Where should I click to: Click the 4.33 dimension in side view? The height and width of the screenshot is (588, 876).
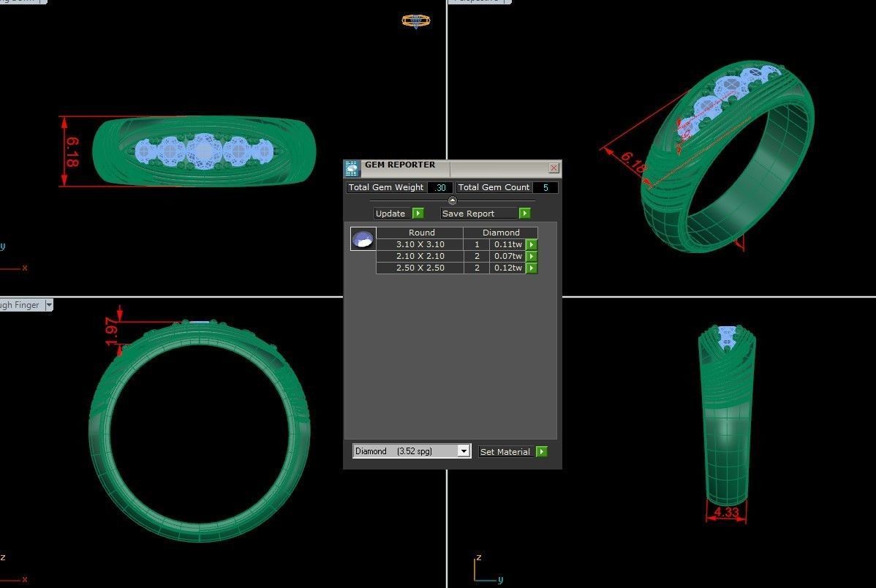click(726, 512)
